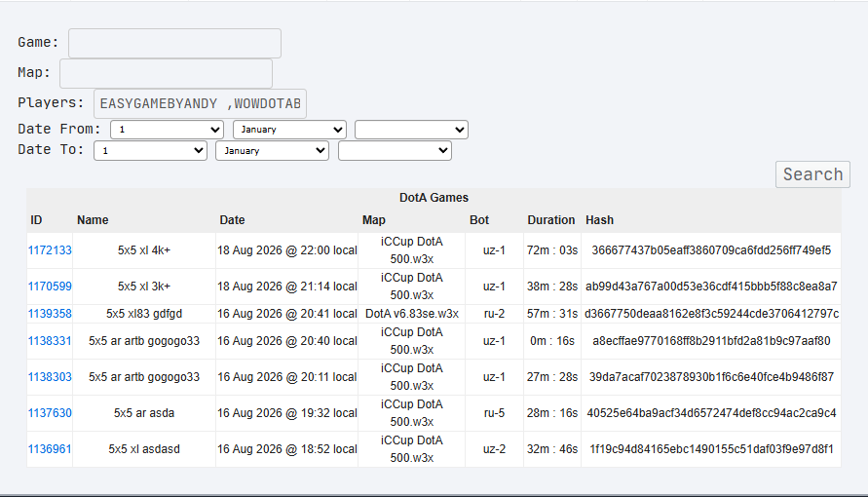The width and height of the screenshot is (868, 497).
Task: Open game ID 1137630
Action: tap(50, 413)
